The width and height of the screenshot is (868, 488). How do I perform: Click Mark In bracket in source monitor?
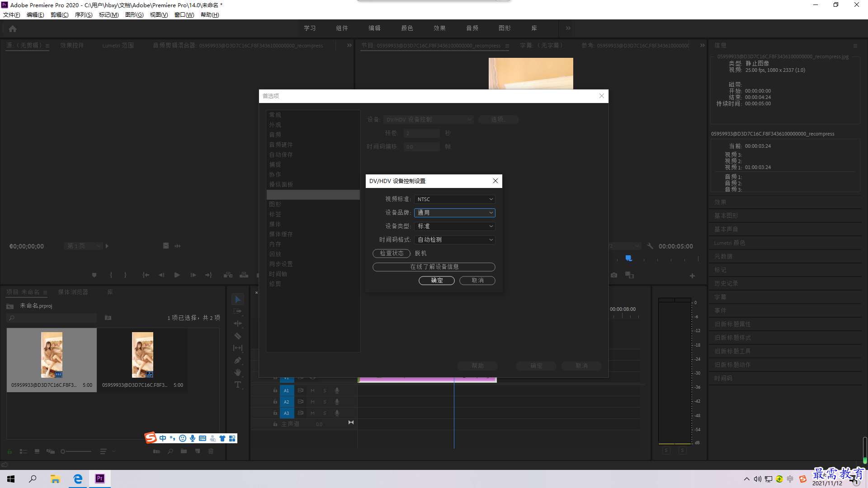tap(111, 275)
